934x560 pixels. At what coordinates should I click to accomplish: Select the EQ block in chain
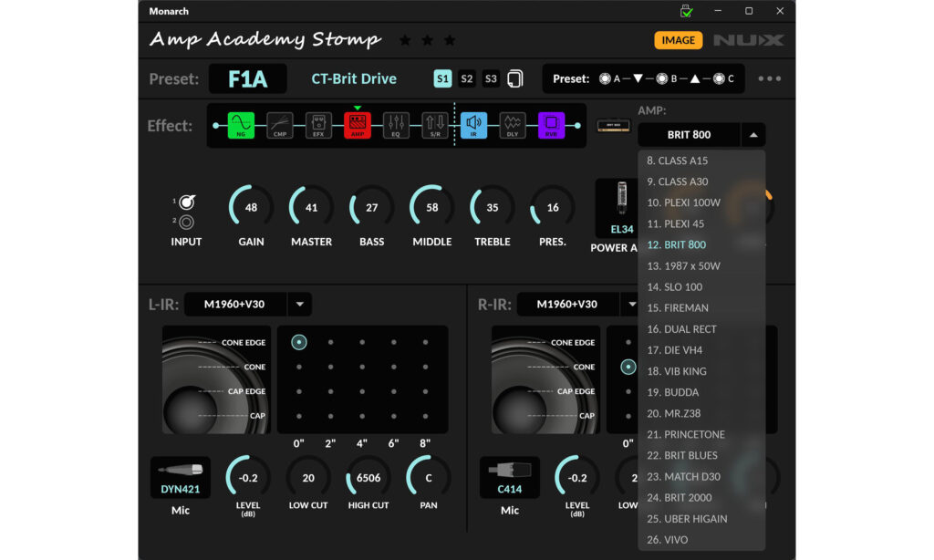(x=396, y=125)
